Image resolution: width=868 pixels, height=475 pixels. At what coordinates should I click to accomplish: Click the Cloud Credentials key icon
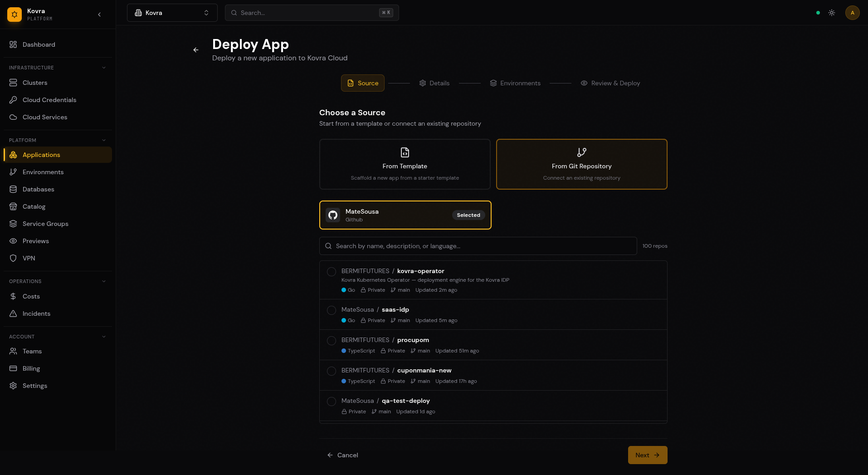point(13,100)
